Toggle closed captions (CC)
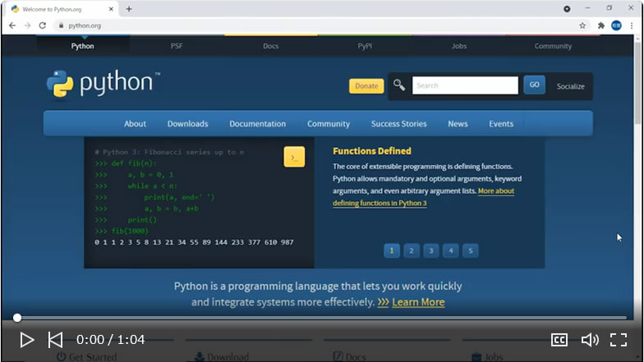 (559, 340)
